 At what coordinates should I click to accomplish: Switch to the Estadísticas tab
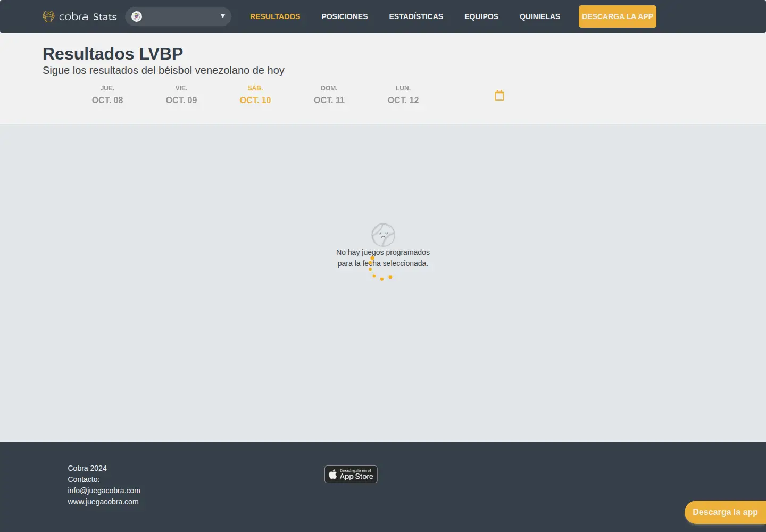pyautogui.click(x=416, y=16)
